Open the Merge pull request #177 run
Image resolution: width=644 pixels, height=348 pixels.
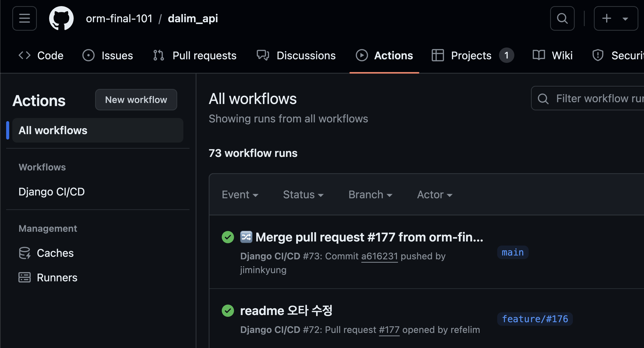pyautogui.click(x=369, y=237)
